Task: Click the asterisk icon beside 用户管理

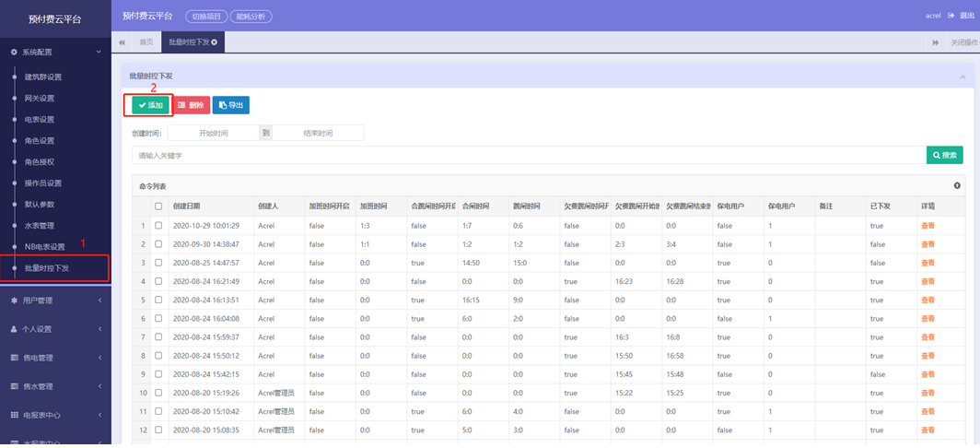Action: (x=15, y=301)
